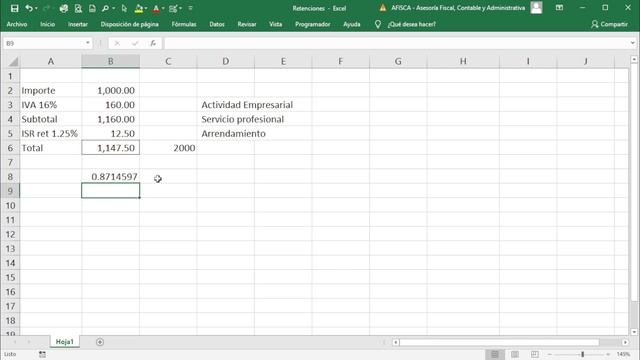Expand the formula bar chevron

click(x=633, y=43)
